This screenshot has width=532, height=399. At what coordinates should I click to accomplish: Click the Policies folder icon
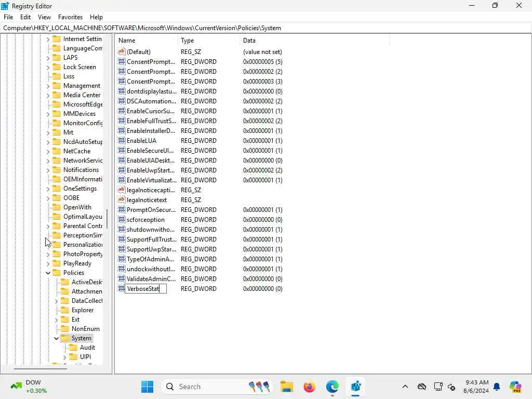click(57, 272)
